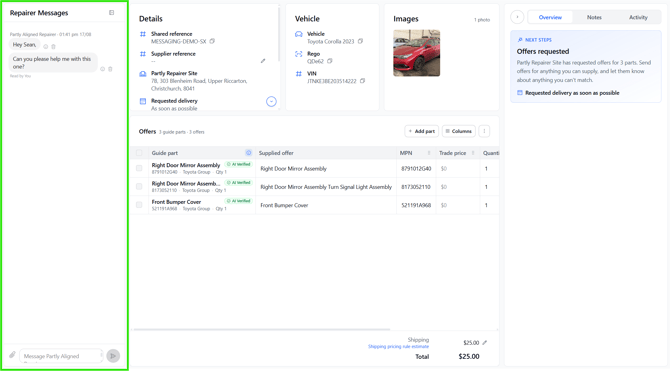Screen dimensions: 670x371
Task: Copy the vehicle name Toyota Corolla 2023
Action: [360, 41]
